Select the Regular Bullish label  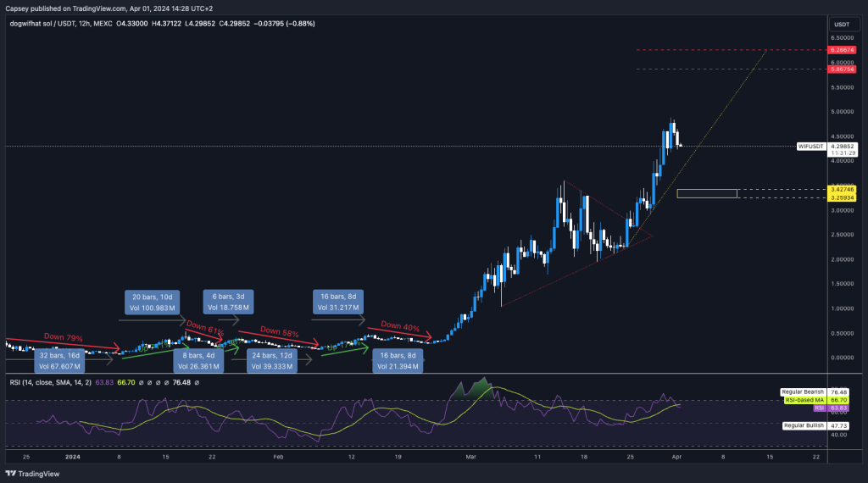point(802,425)
